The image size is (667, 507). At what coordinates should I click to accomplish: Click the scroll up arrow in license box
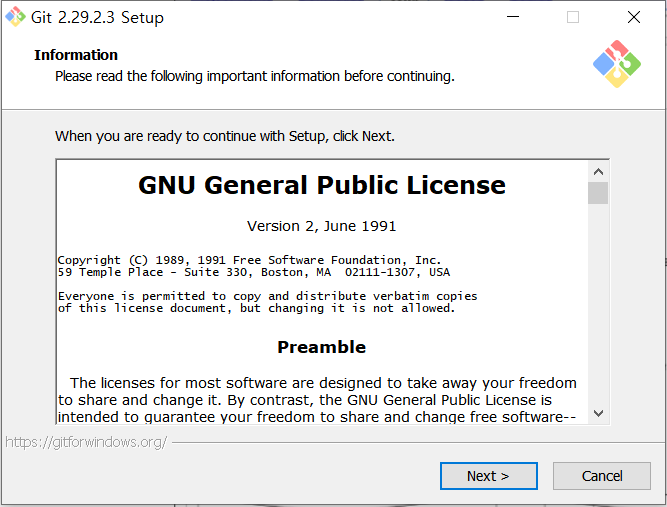[598, 171]
